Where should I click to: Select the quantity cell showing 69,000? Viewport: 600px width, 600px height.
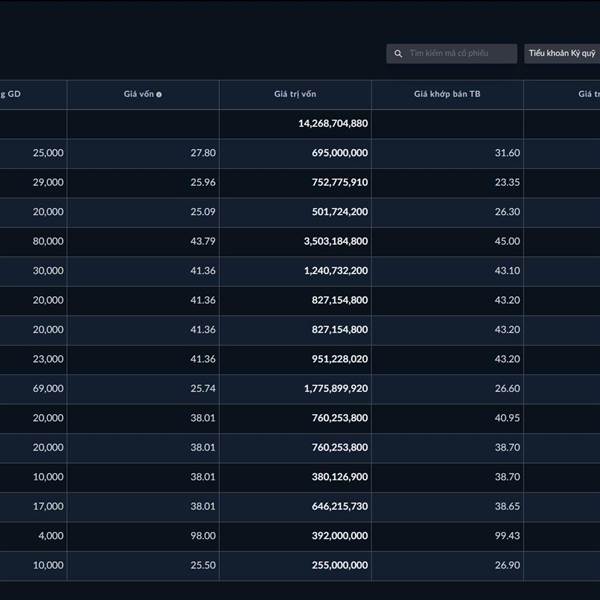47,388
